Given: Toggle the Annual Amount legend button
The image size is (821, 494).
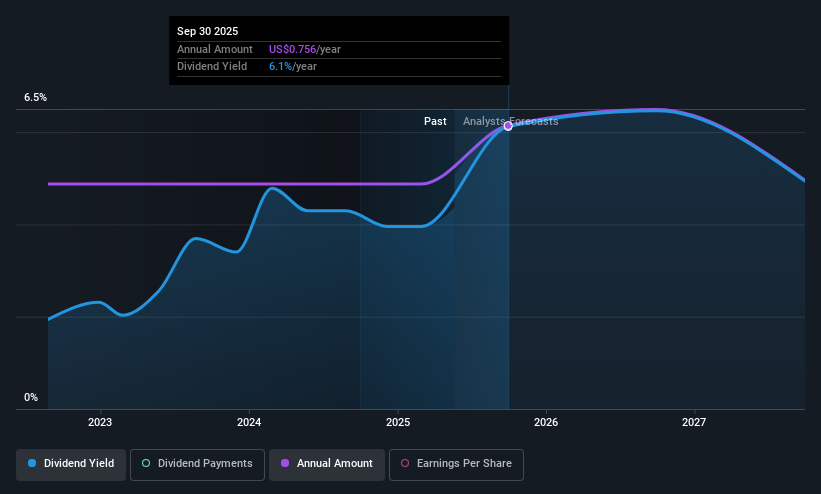Looking at the screenshot, I should click(327, 465).
